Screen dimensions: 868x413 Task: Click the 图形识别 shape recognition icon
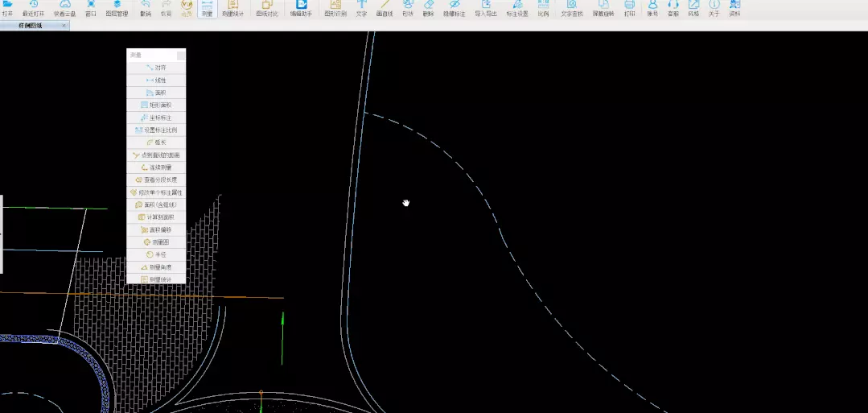click(x=335, y=8)
